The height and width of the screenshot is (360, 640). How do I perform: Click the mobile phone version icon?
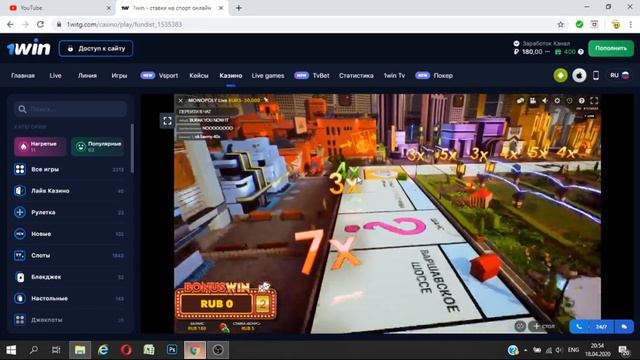click(596, 76)
